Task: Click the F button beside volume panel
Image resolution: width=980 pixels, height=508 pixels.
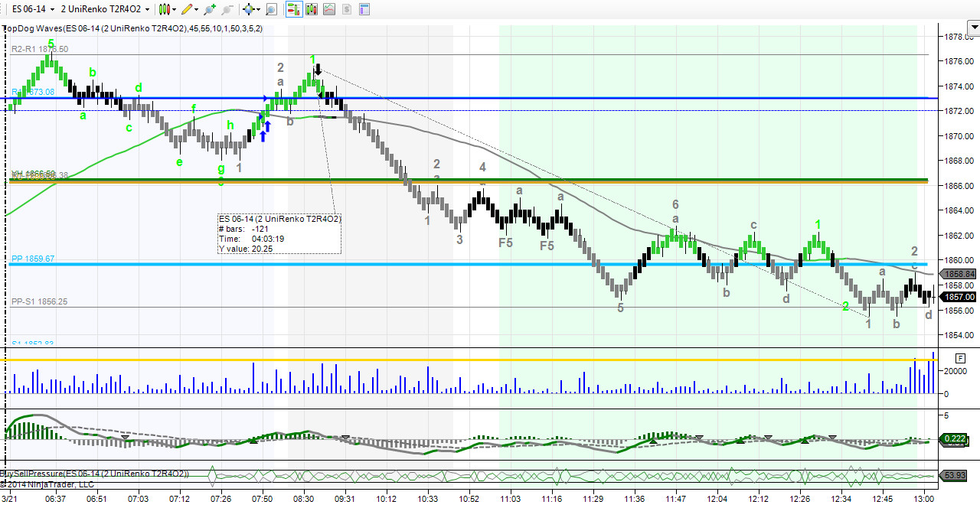Action: click(960, 357)
